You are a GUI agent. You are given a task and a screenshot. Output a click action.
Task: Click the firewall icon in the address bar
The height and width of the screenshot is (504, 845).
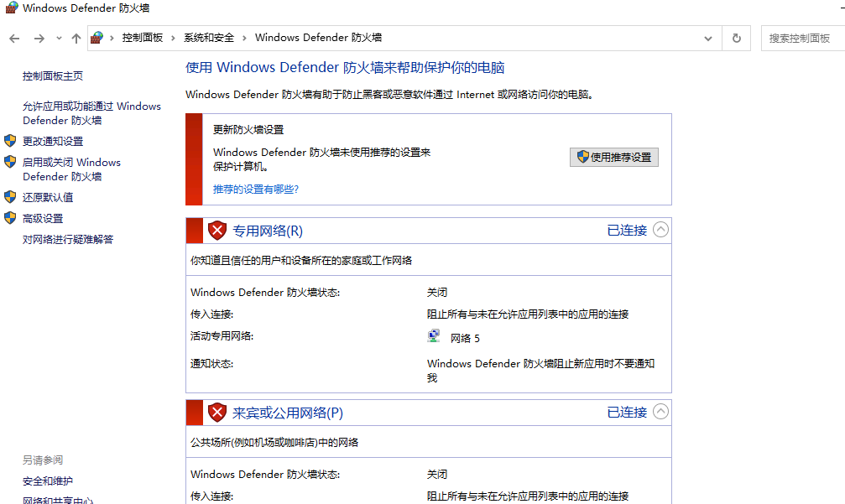97,38
